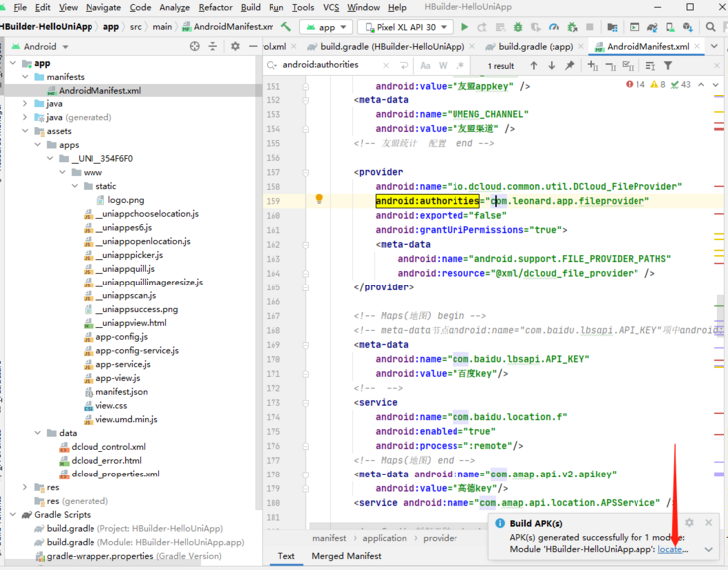The width and height of the screenshot is (728, 570).
Task: Click the find bar search input field
Action: (330, 65)
